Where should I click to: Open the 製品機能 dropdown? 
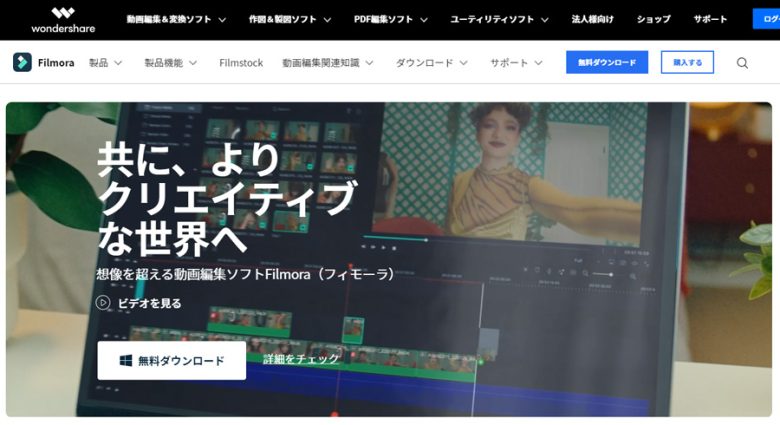point(171,63)
